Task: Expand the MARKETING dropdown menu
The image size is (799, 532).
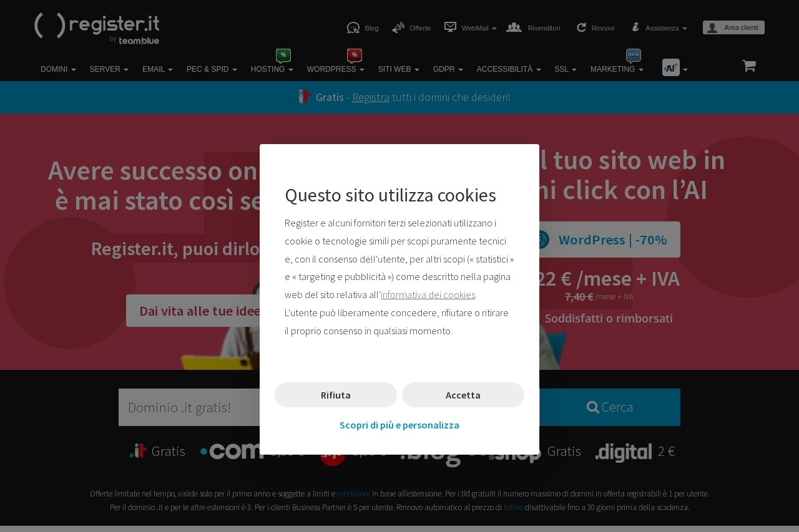Action: tap(616, 69)
